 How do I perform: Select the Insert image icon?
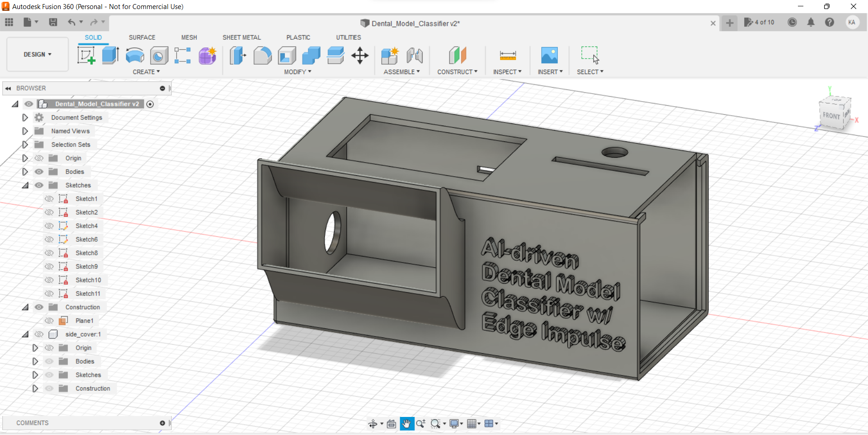coord(549,56)
